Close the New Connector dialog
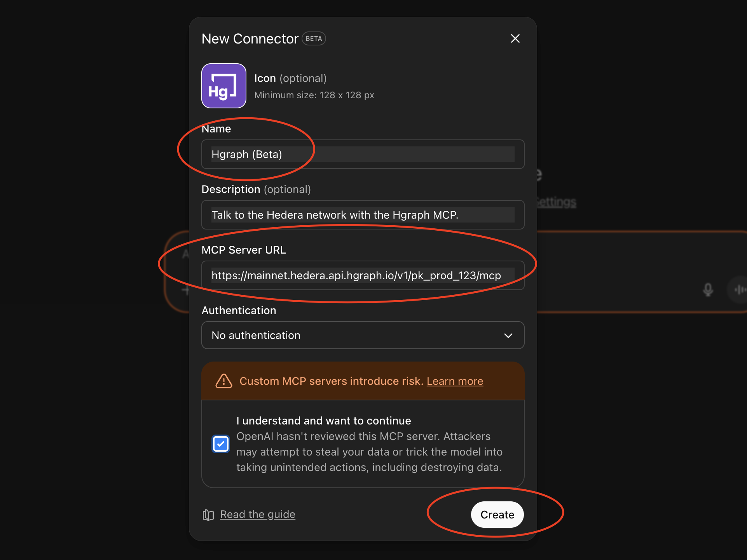The image size is (747, 560). pos(515,38)
